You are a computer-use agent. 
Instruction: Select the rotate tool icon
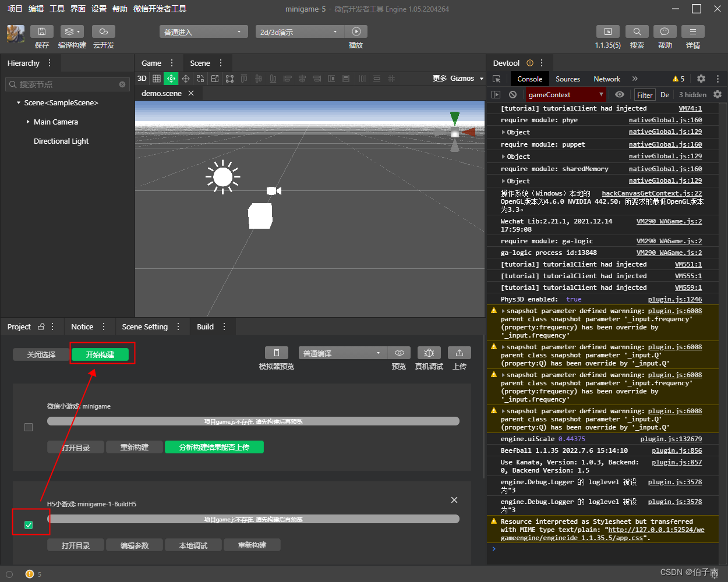[200, 79]
